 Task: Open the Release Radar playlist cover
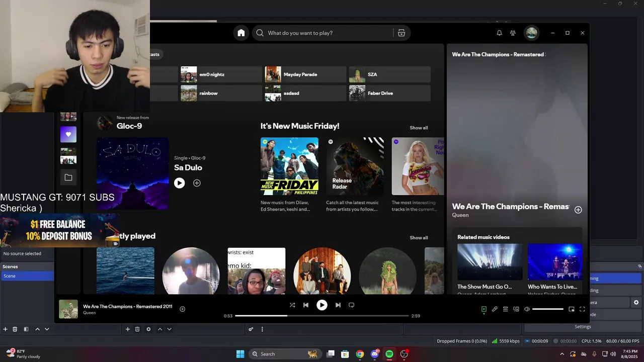[355, 166]
